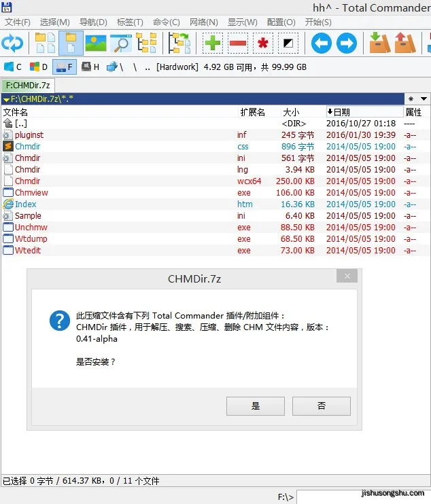Screen dimensions: 431x504
Task: Sort by 日期 column header
Action: coord(365,112)
